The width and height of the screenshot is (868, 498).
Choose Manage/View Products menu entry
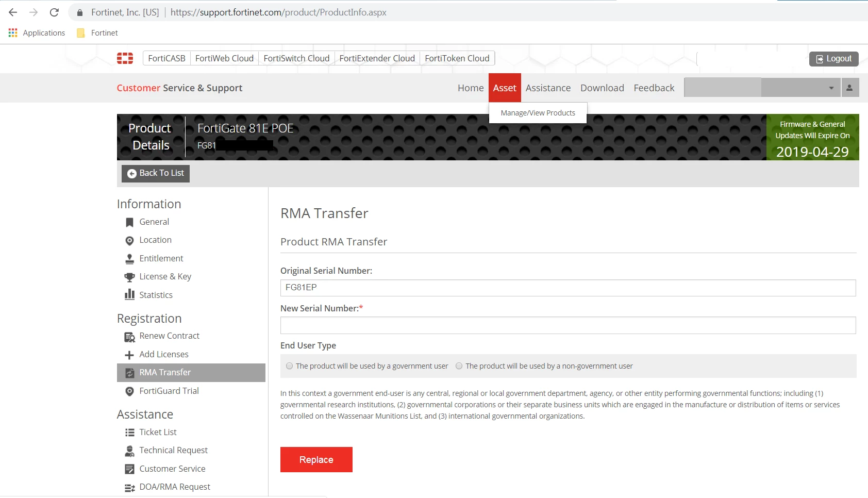[538, 113]
